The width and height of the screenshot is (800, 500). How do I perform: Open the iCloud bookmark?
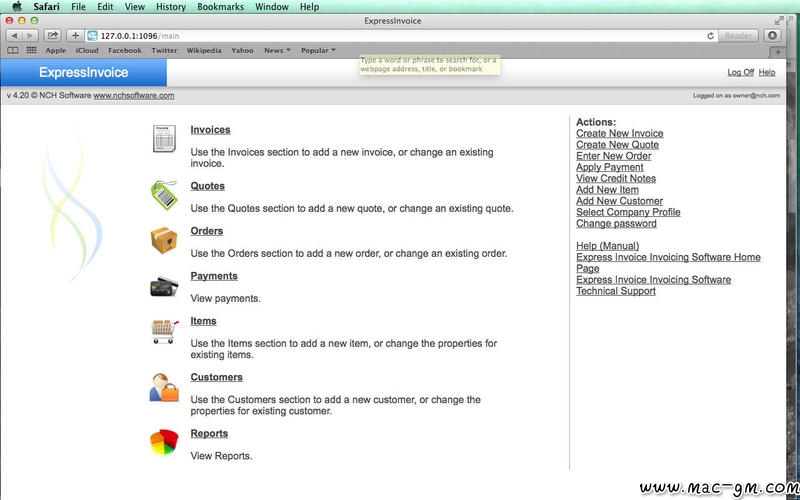[x=87, y=51]
